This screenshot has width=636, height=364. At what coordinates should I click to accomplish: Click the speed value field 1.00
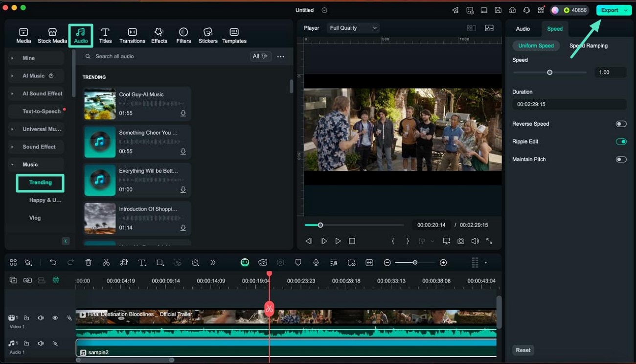[x=610, y=72]
